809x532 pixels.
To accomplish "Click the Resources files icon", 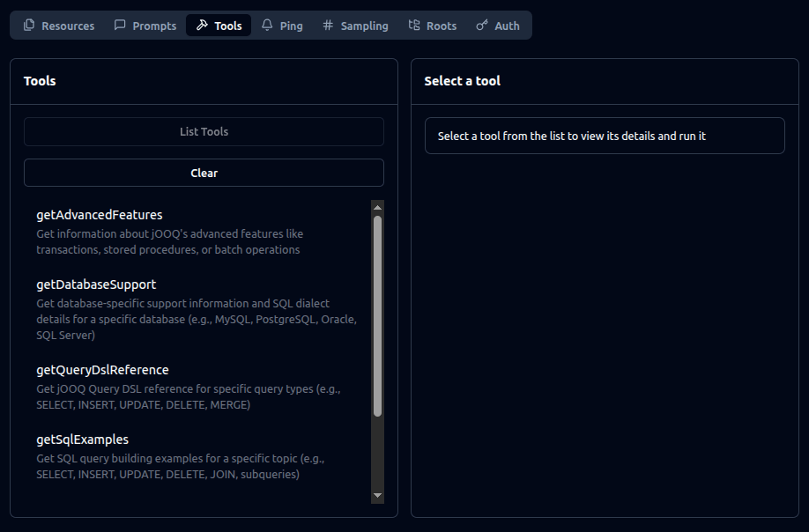I will (x=29, y=26).
